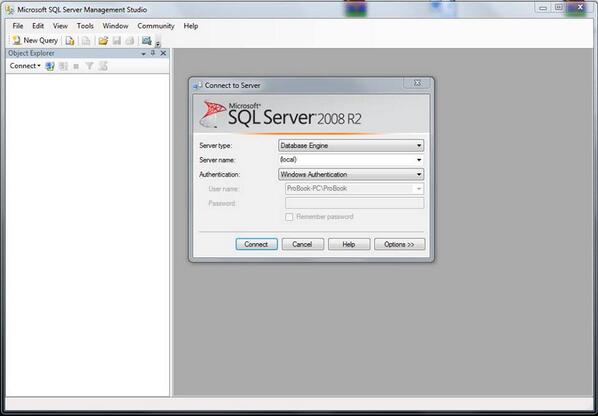Screen dimensions: 598x416
Task: Click the Stop icon in Object Explorer
Action: [76, 66]
